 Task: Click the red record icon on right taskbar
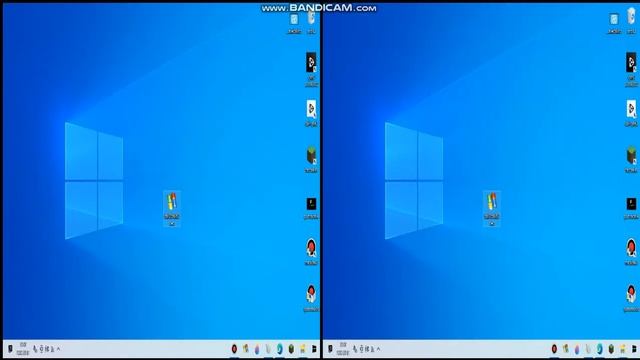tap(554, 349)
